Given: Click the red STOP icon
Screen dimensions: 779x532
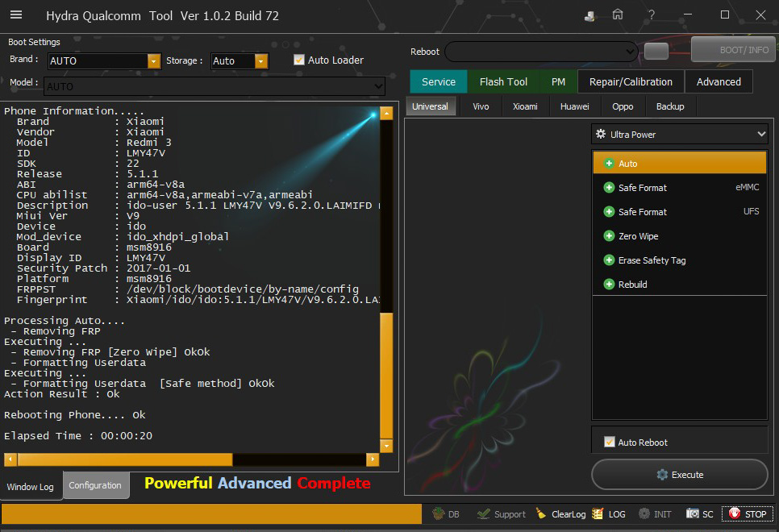Looking at the screenshot, I should 735,513.
